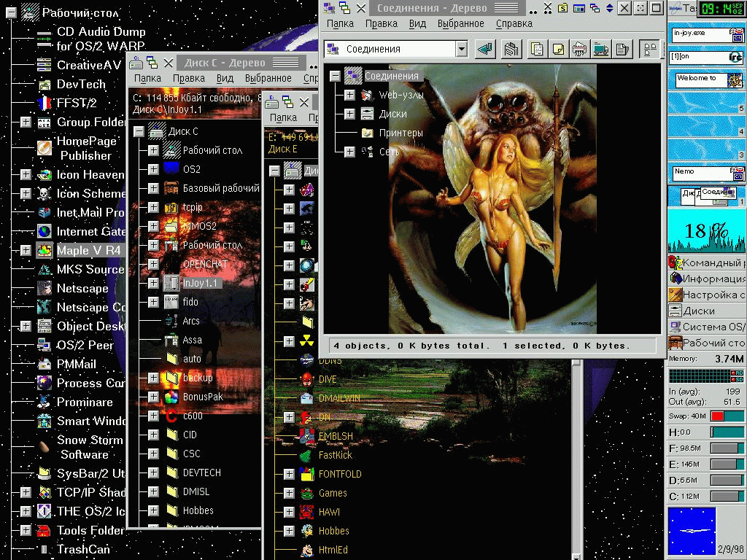Click the yellow S icon in Соединения title bar
The image size is (747, 560).
(562, 8)
